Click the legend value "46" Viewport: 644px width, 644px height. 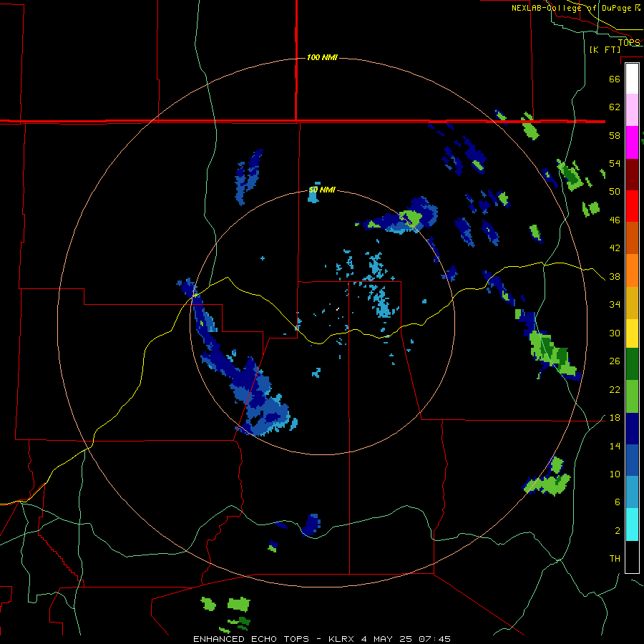click(615, 220)
